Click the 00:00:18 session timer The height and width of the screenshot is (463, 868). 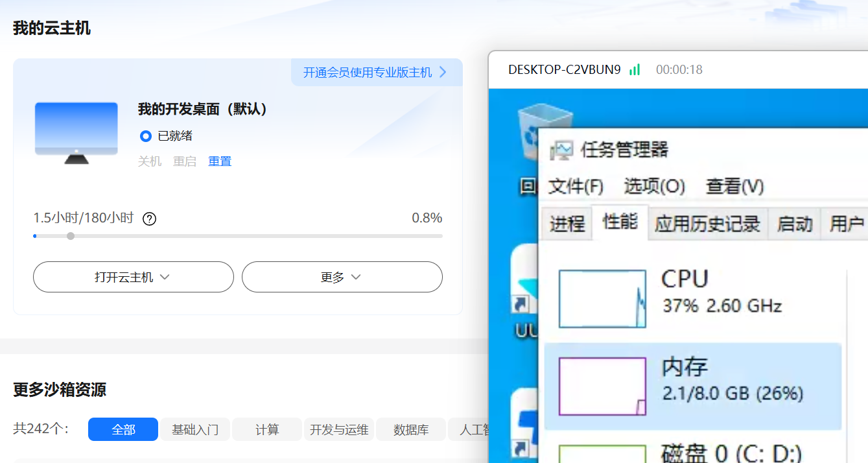pyautogui.click(x=679, y=69)
